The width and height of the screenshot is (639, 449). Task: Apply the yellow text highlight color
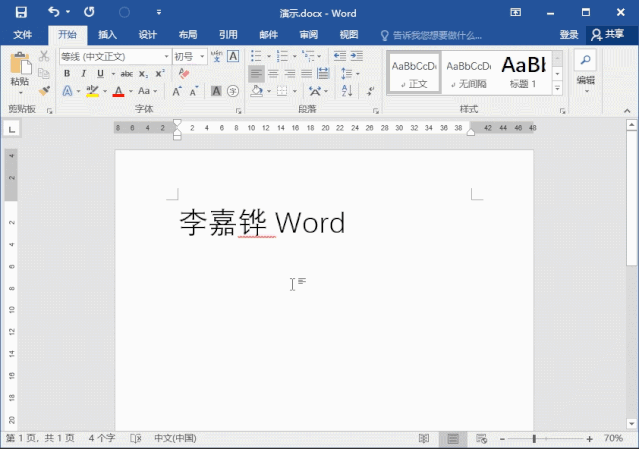tap(93, 91)
